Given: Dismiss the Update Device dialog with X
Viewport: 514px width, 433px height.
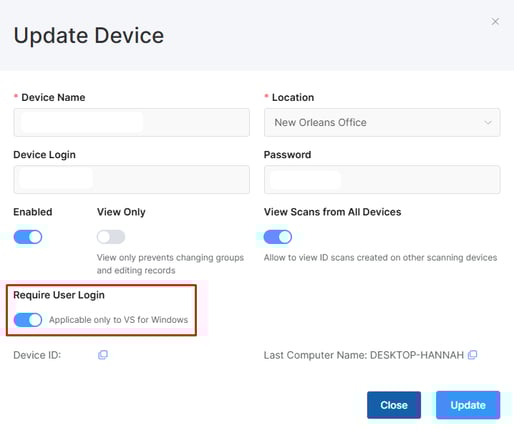Looking at the screenshot, I should pyautogui.click(x=495, y=22).
